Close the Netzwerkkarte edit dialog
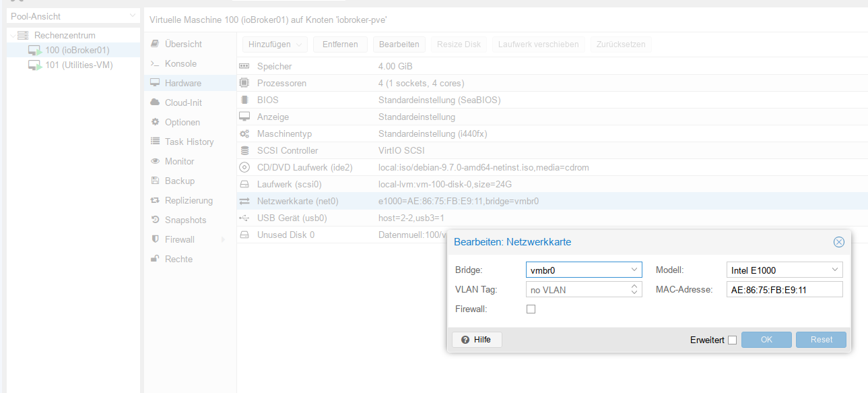The height and width of the screenshot is (393, 868). [x=838, y=242]
